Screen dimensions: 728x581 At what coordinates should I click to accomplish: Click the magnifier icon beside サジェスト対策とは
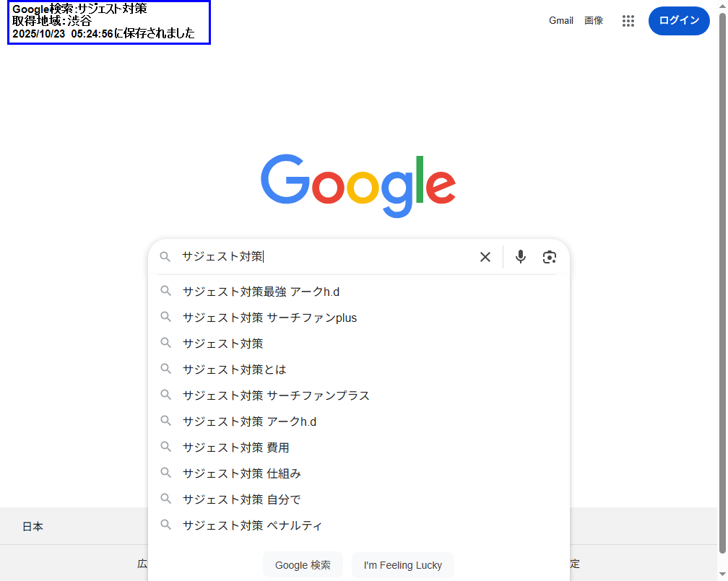(166, 369)
